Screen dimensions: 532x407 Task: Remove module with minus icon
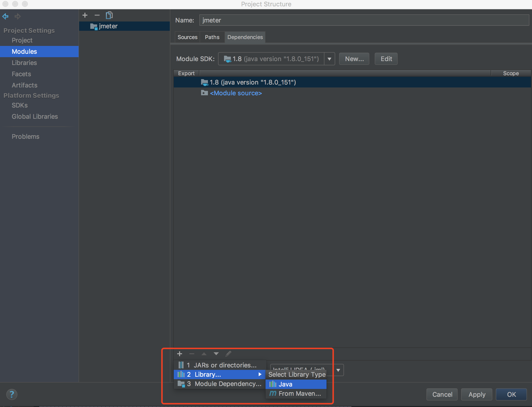point(97,15)
